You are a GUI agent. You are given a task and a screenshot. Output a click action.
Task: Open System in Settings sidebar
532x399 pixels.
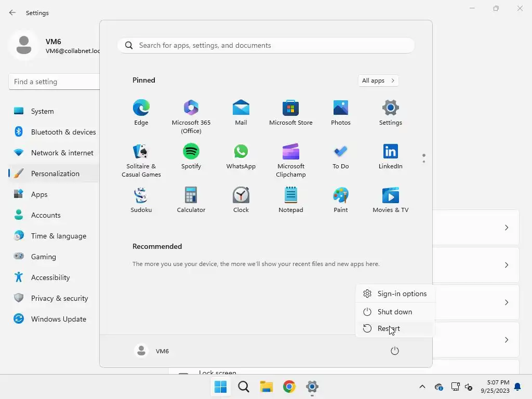54,111
